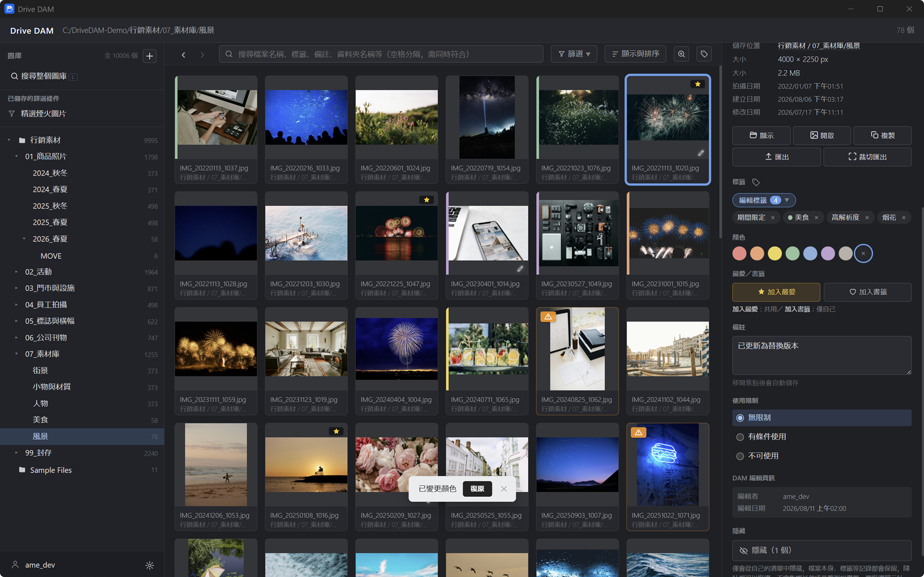This screenshot has height=577, width=924.
Task: Remove the 美食 tag
Action: click(816, 218)
